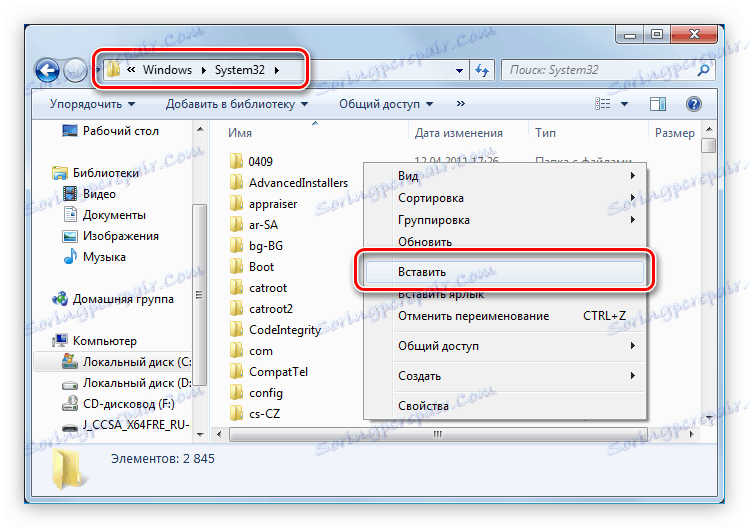Click the file list horizontal scrollbar thumb

tap(438, 434)
